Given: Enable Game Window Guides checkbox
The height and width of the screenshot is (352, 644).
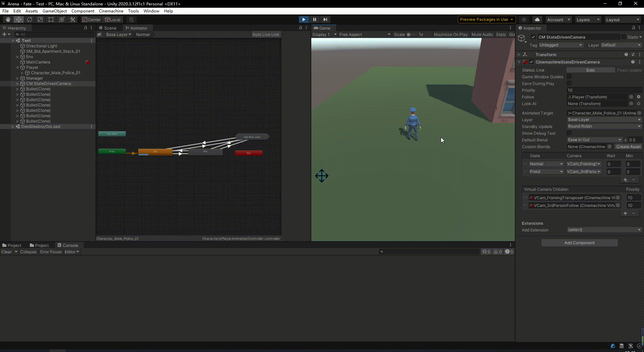Looking at the screenshot, I should coord(569,77).
